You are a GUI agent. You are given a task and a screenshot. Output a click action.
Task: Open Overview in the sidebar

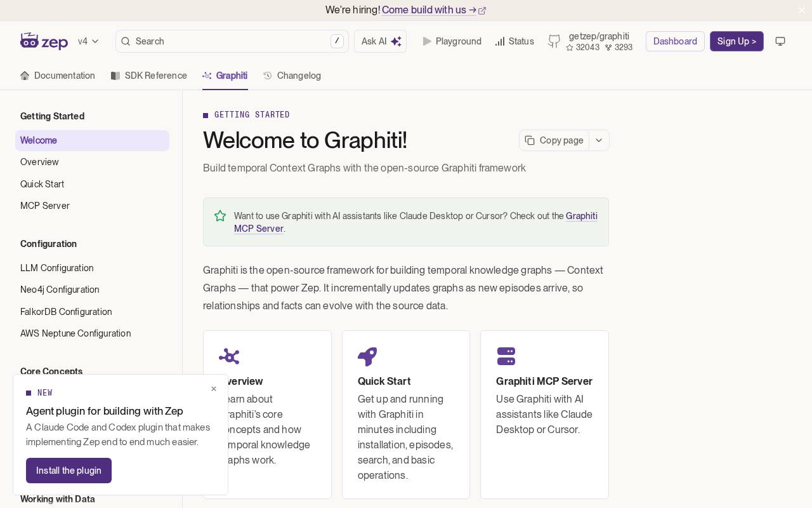coord(92,162)
